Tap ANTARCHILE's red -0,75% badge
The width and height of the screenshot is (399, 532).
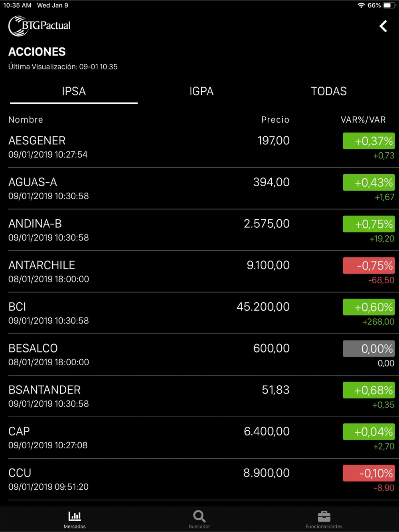369,266
